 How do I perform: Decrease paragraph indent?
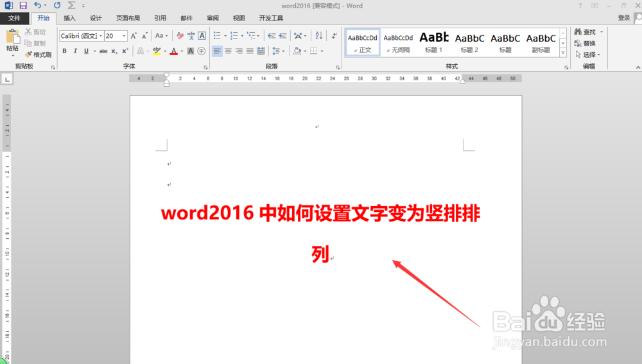(x=272, y=36)
